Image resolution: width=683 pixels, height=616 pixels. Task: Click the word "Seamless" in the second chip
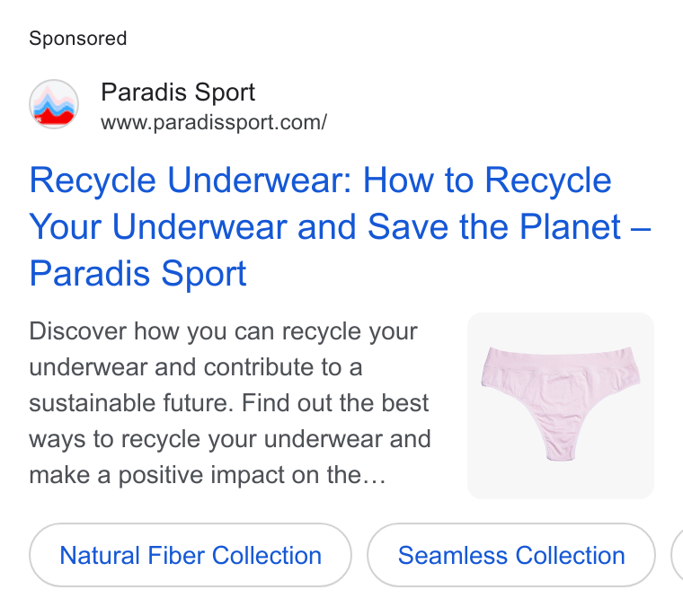click(453, 556)
